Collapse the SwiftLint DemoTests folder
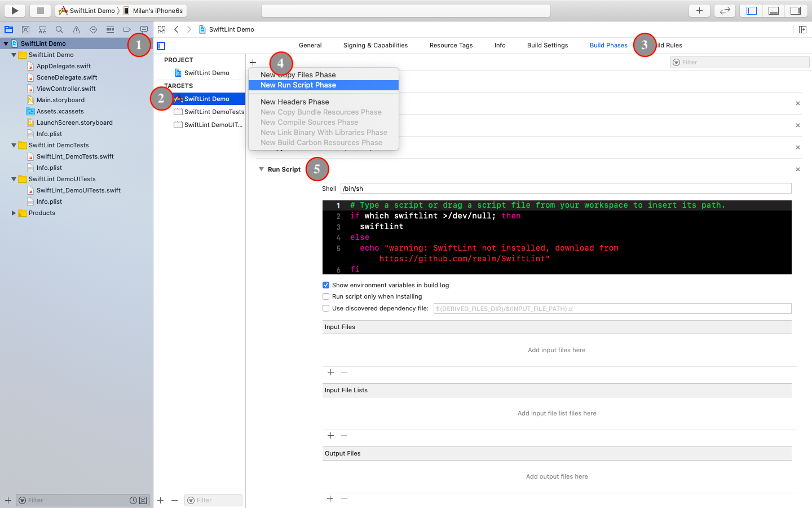Screen dimensions: 812x508 click(14, 145)
